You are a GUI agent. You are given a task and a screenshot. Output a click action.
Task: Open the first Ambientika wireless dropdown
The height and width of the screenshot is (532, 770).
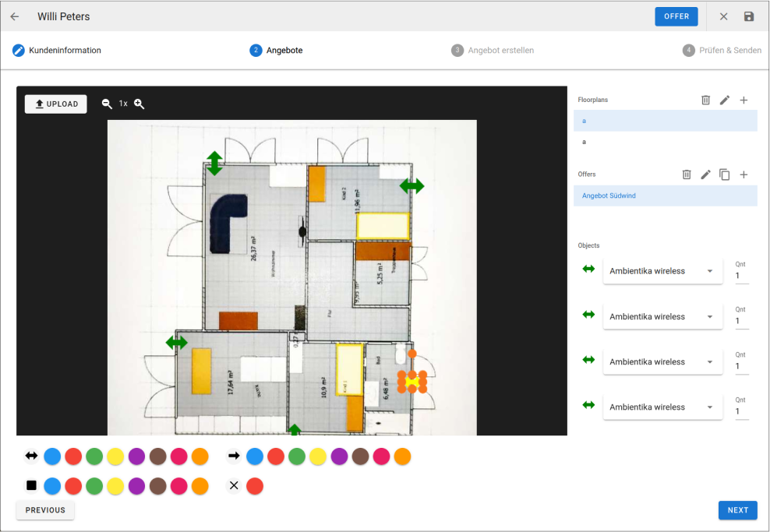pyautogui.click(x=662, y=271)
